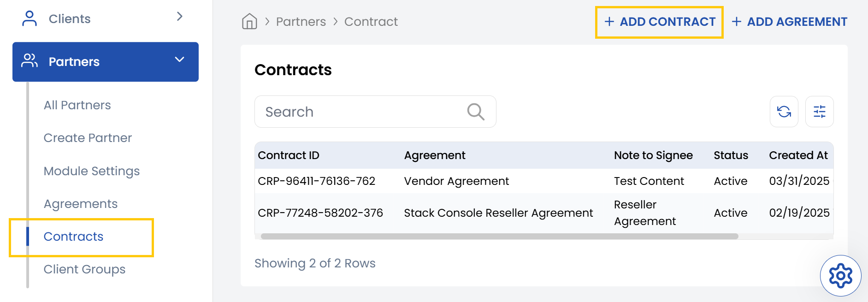This screenshot has width=868, height=302.
Task: Select Agreements in the sidebar
Action: click(x=81, y=204)
